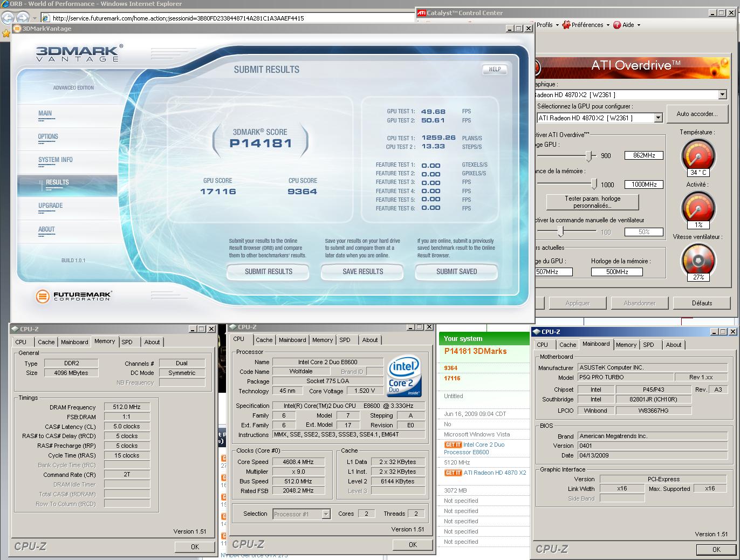Click the Intel Core 2 Duo logo in CPU-Z
This screenshot has width=740, height=560.
pos(403,376)
